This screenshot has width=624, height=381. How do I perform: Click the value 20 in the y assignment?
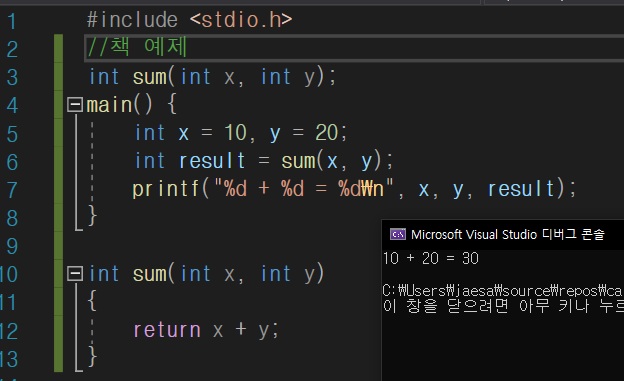(327, 133)
